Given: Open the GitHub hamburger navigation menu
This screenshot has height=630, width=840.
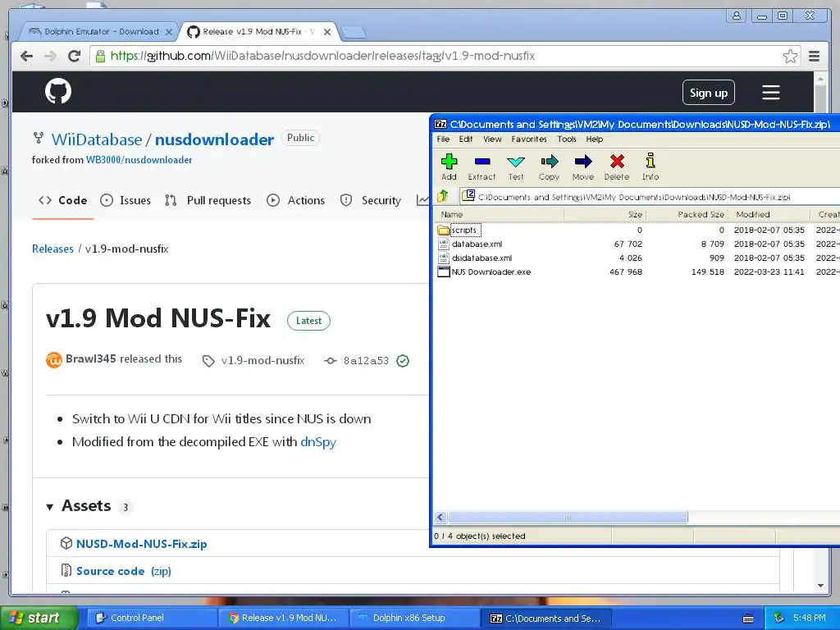Looking at the screenshot, I should pos(771,92).
